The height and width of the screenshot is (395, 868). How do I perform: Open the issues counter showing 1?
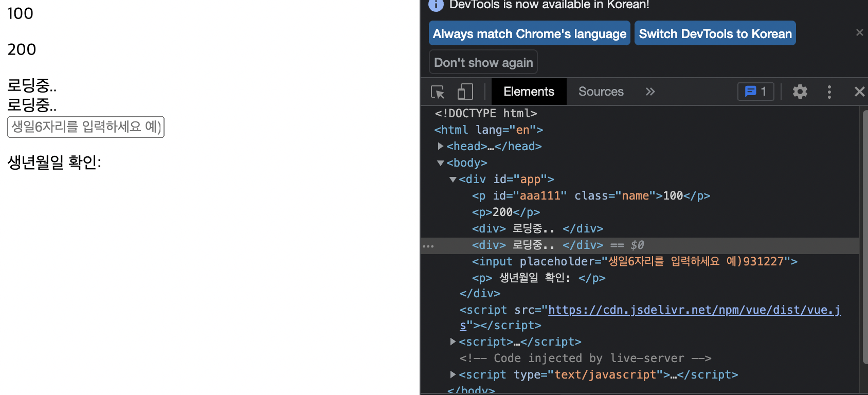click(x=756, y=92)
